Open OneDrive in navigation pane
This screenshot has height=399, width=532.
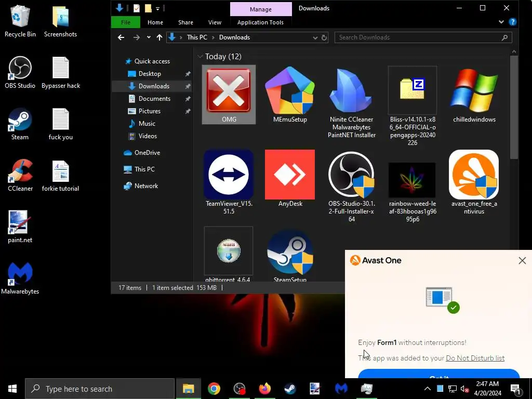point(147,153)
